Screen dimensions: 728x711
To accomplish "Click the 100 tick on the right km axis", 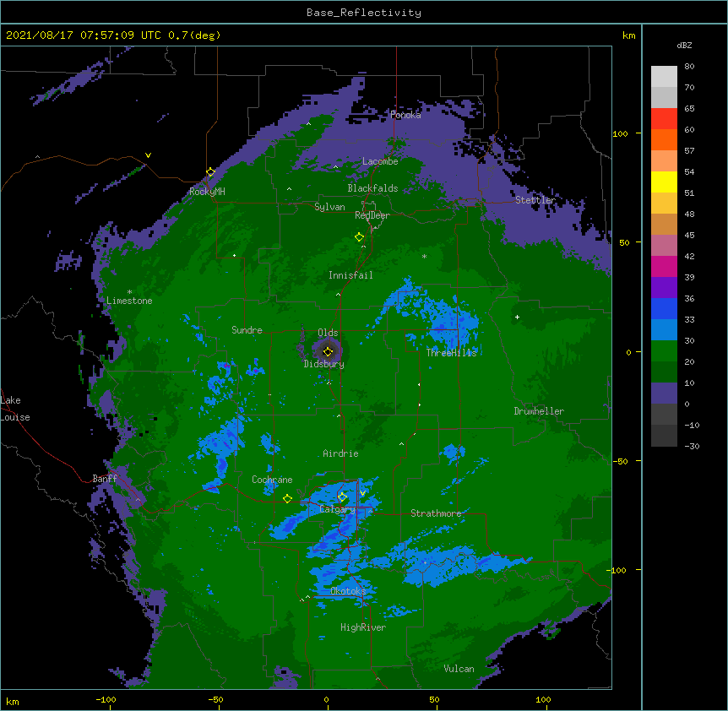I will 620,133.
